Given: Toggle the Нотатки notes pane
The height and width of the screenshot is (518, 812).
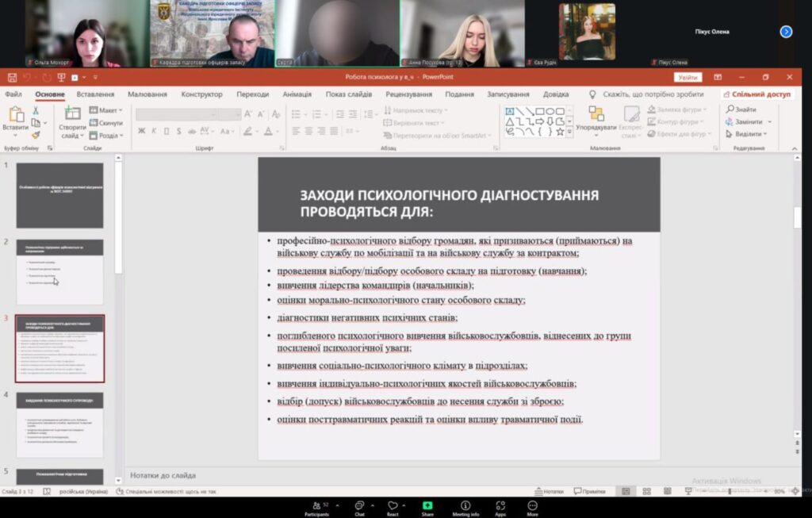Looking at the screenshot, I should coord(549,491).
